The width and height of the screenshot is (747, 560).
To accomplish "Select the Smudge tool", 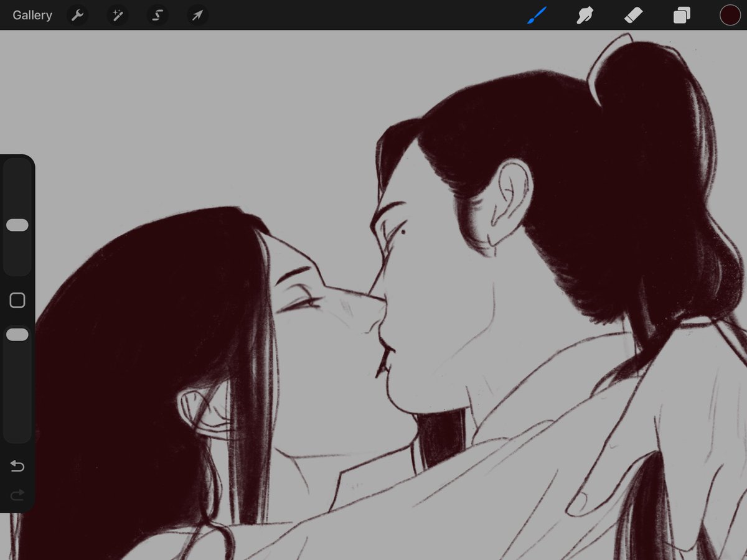I will click(x=585, y=15).
